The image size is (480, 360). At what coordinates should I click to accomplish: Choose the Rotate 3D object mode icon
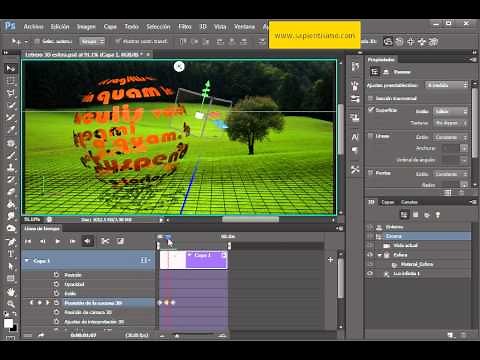click(x=388, y=42)
